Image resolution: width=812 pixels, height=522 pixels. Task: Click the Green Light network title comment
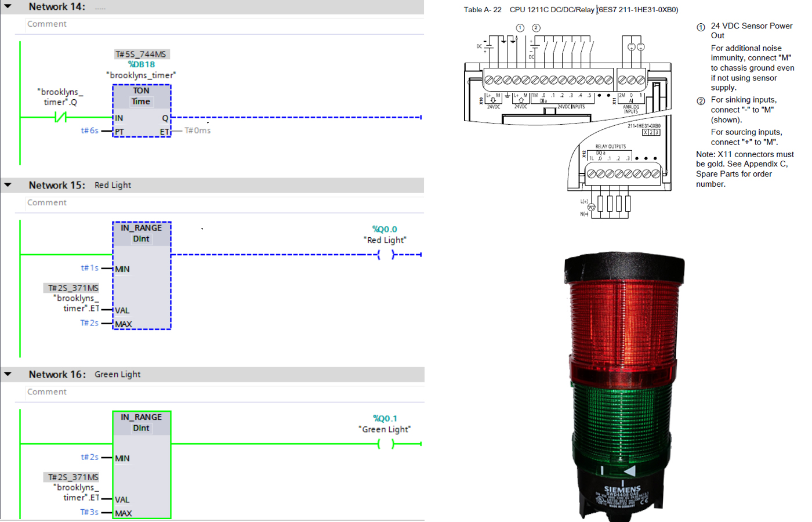point(117,374)
